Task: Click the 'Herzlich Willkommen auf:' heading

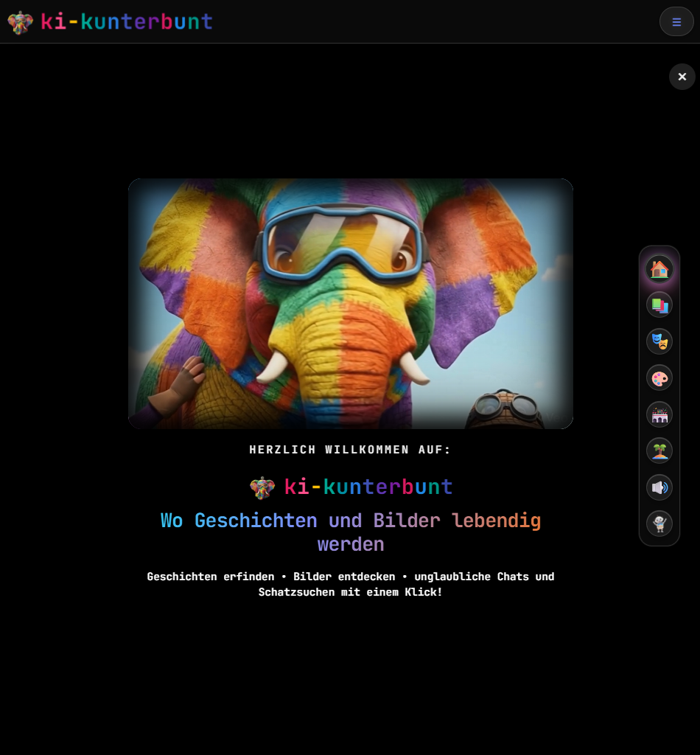Action: pyautogui.click(x=350, y=450)
